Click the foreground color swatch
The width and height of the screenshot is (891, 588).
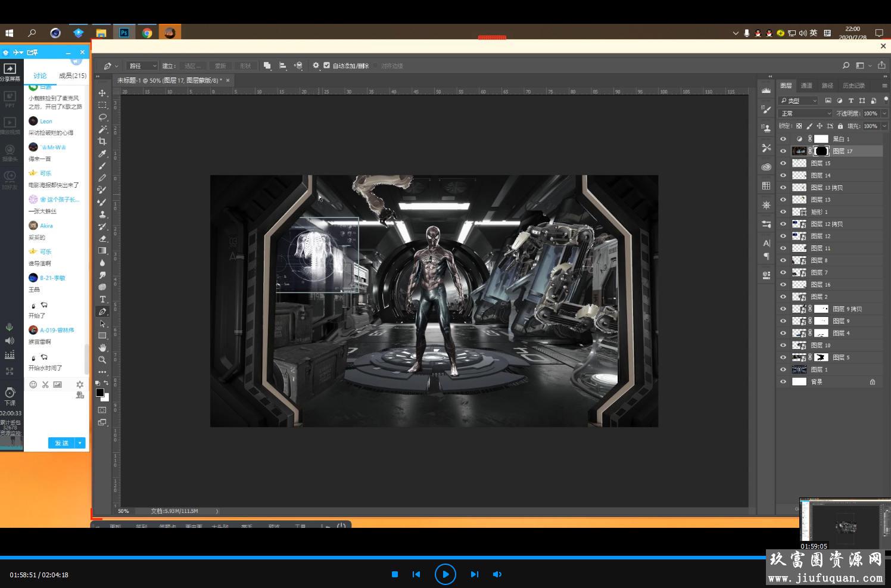pyautogui.click(x=100, y=393)
